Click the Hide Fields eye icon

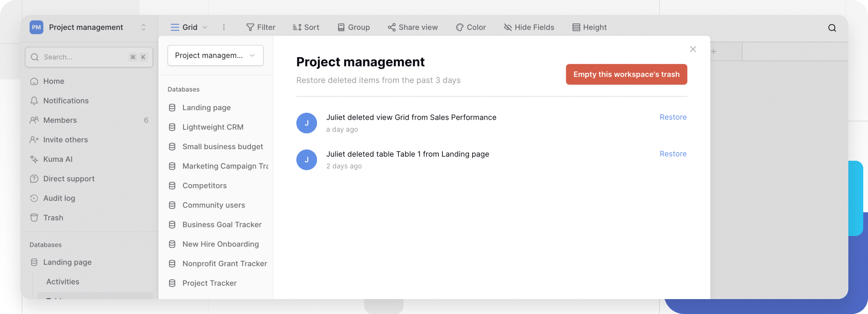508,27
